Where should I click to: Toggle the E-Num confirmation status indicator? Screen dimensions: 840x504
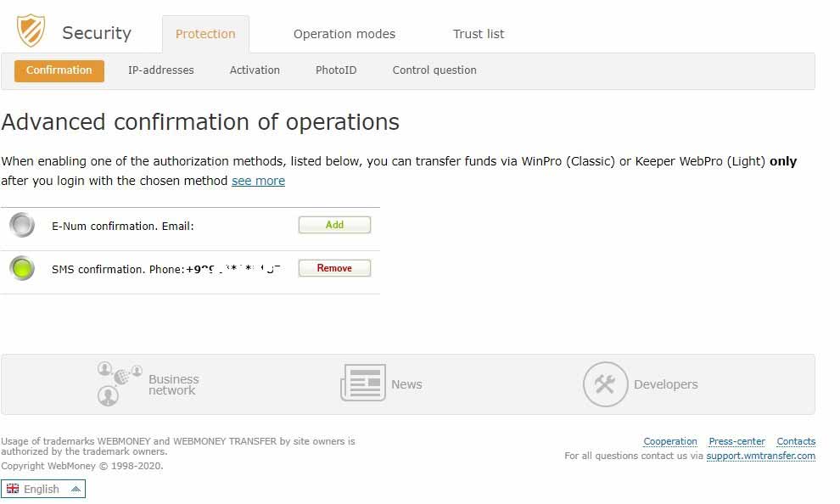click(22, 225)
